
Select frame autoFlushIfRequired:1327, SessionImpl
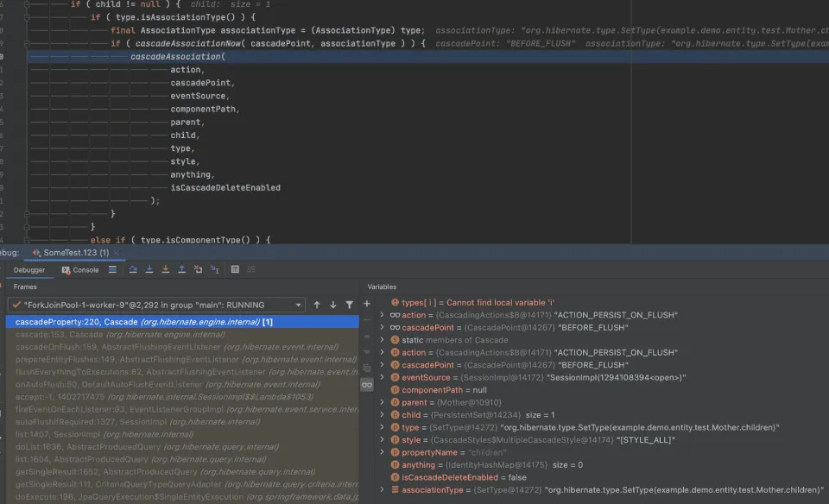tap(182, 422)
